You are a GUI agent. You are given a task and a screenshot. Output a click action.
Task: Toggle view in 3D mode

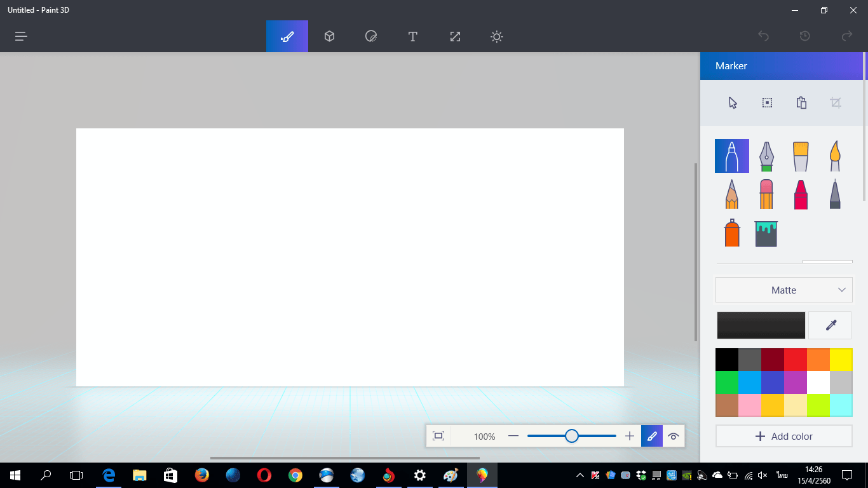point(674,436)
